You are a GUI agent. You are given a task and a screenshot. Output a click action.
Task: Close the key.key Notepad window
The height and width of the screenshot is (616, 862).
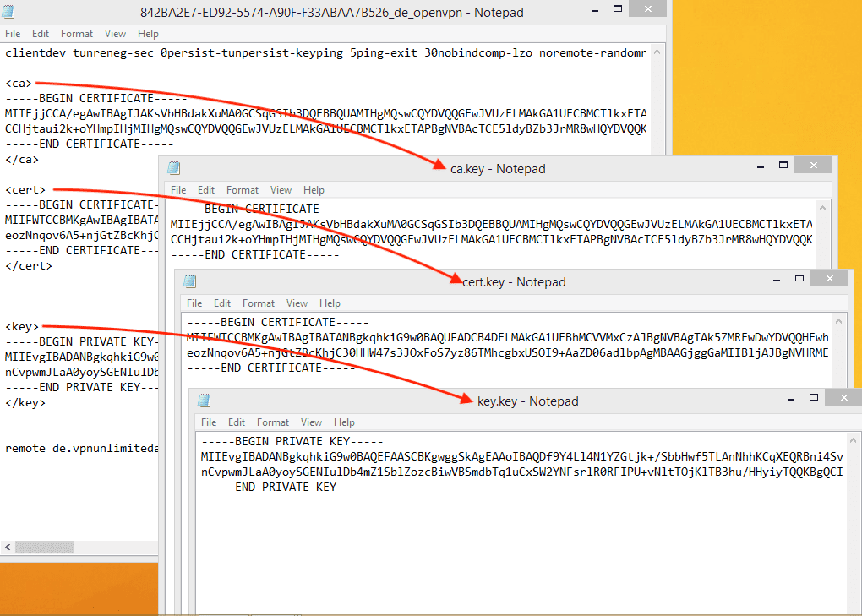[x=843, y=397]
